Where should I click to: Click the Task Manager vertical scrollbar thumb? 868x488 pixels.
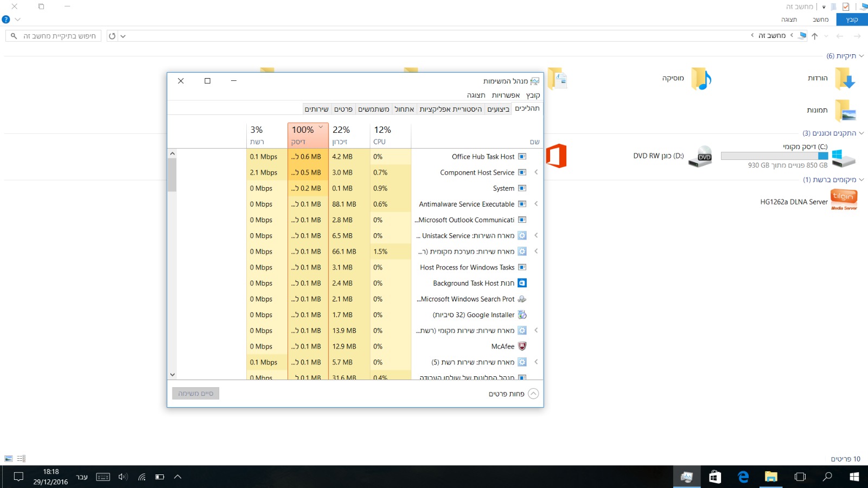point(172,175)
